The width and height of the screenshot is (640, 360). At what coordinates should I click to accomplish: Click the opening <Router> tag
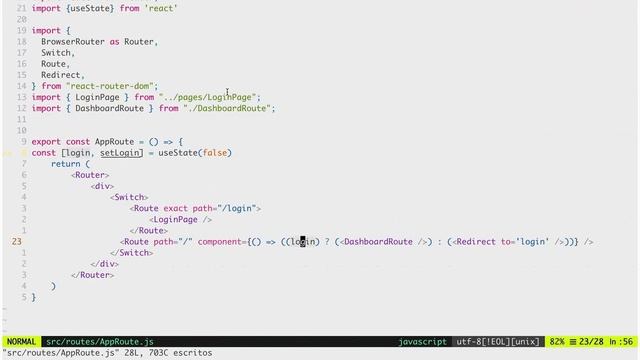(x=90, y=175)
